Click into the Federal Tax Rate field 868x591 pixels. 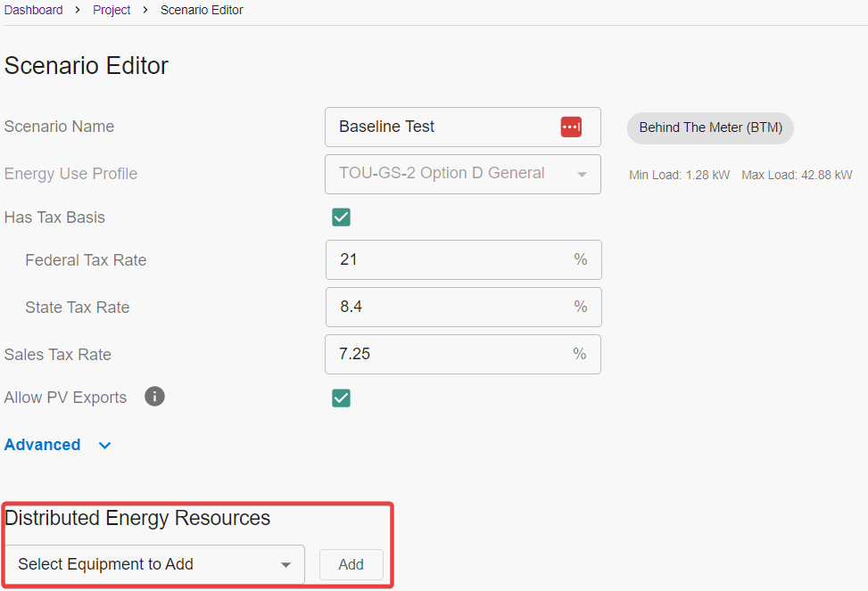coord(451,259)
